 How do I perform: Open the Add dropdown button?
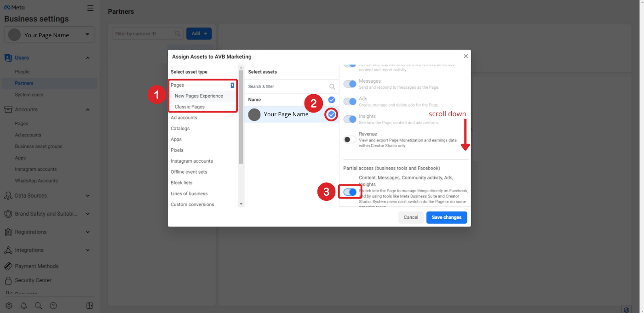[x=199, y=34]
